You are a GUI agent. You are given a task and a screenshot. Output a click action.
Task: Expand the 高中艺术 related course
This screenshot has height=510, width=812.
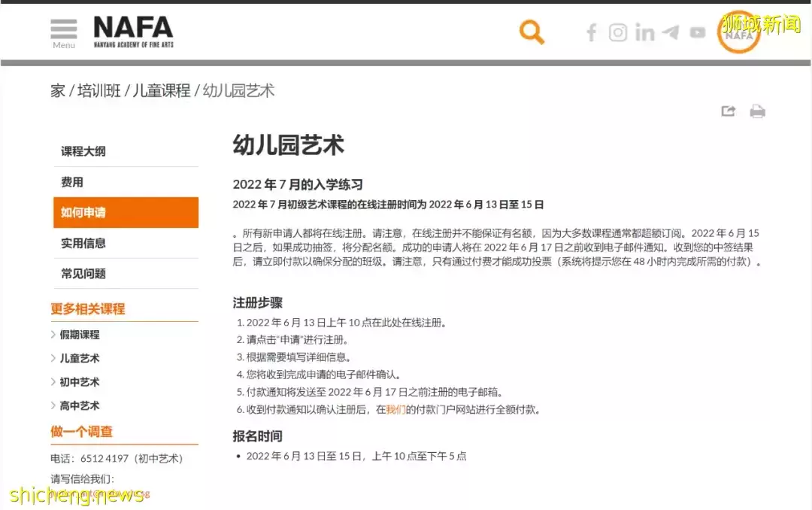pos(79,405)
